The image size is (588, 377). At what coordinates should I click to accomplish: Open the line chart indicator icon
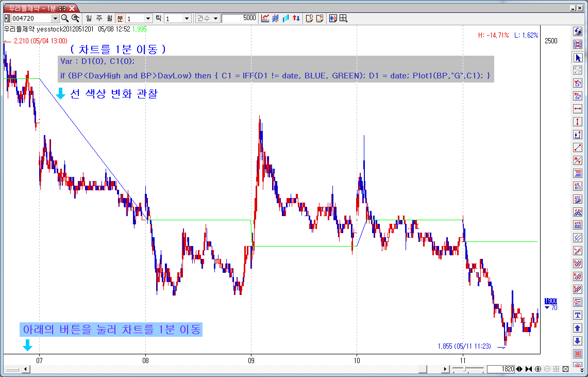pyautogui.click(x=265, y=18)
